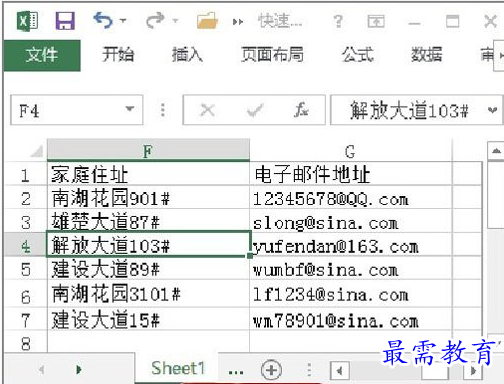Image resolution: width=504 pixels, height=384 pixels.
Task: Switch to the 数据 ribbon tab
Action: (x=427, y=55)
